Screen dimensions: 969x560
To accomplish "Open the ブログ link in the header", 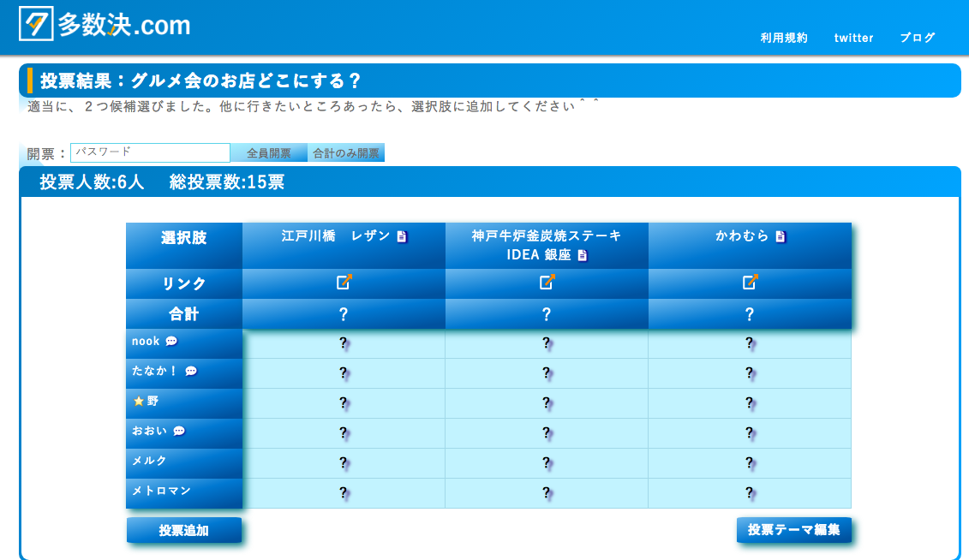I will [x=917, y=38].
